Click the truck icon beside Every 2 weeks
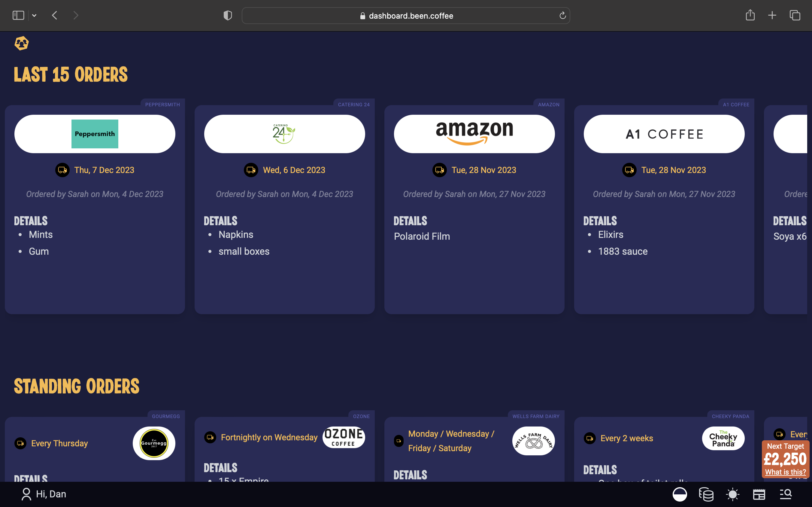This screenshot has height=507, width=812. [x=590, y=438]
